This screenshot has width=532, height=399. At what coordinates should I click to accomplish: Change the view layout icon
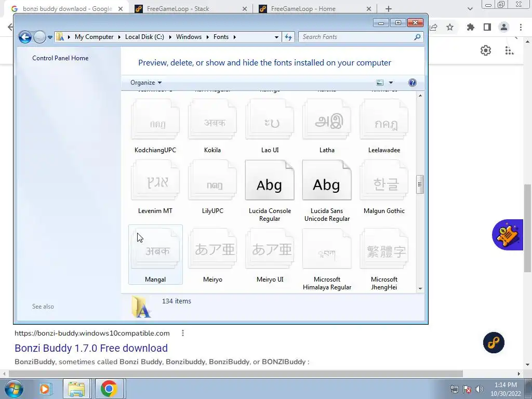point(380,83)
